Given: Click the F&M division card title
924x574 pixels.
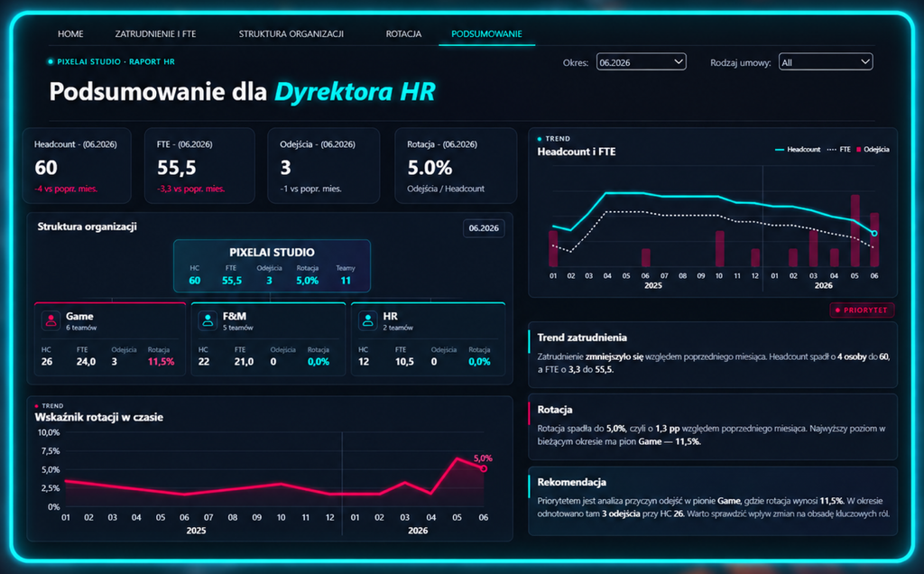Looking at the screenshot, I should tap(235, 317).
